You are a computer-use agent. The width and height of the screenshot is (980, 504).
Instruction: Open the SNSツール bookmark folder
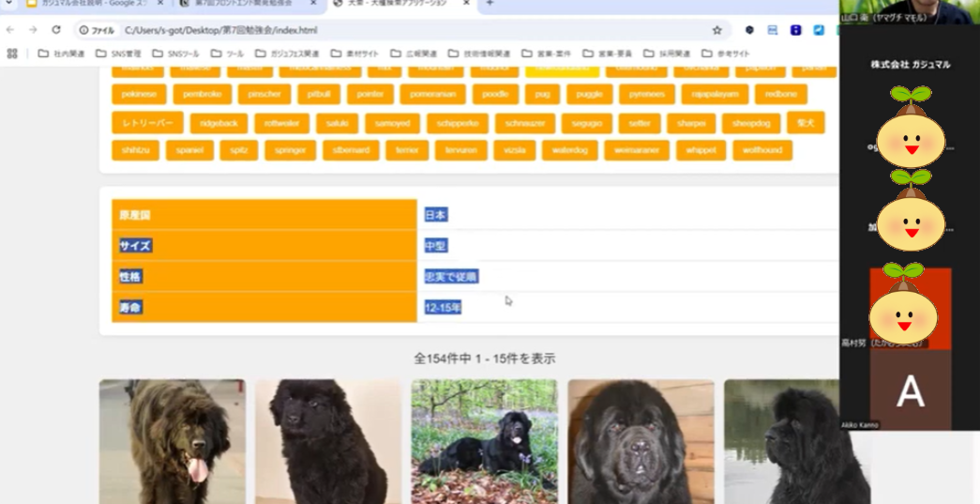pos(175,53)
